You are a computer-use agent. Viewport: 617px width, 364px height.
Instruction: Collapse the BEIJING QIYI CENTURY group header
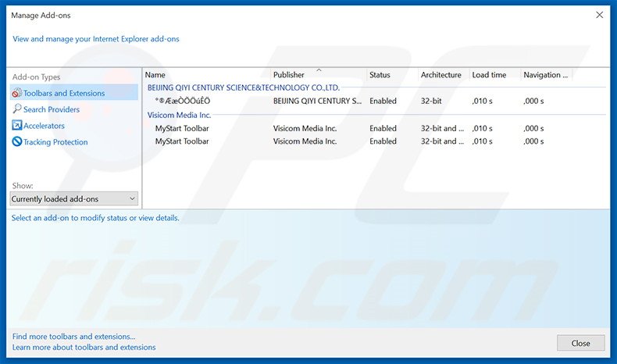(x=243, y=87)
